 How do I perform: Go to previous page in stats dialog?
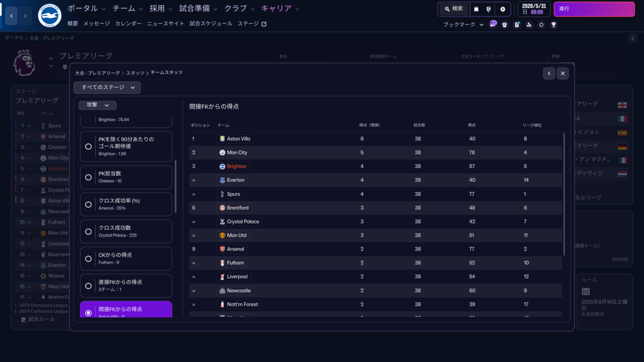tap(548, 73)
